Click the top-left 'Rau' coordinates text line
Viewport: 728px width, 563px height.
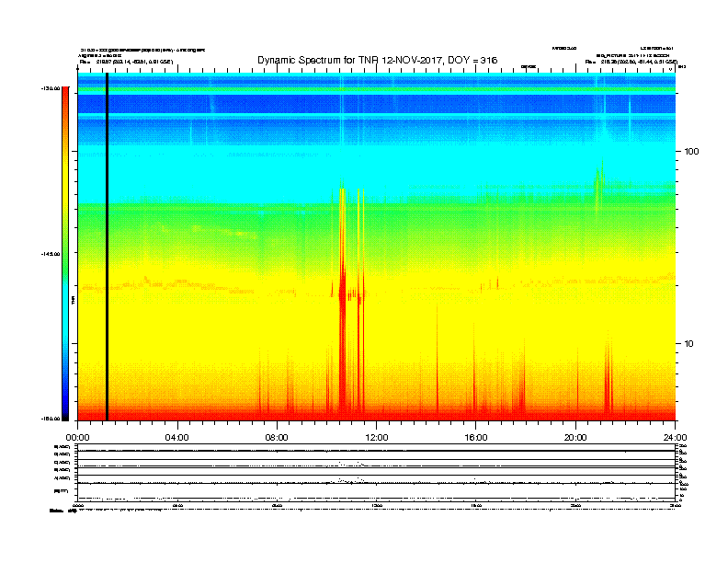point(126,62)
